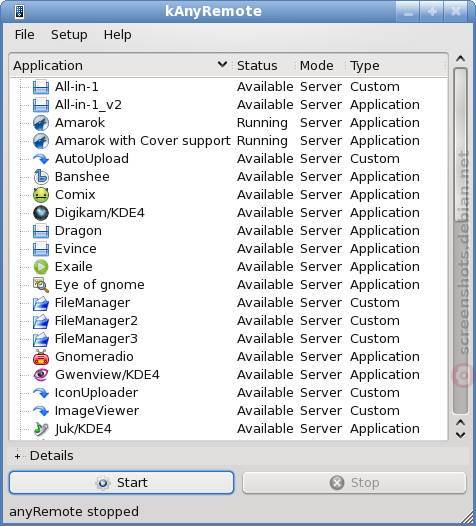
Task: Click the vertical scrollbar thumb
Action: pos(461,241)
